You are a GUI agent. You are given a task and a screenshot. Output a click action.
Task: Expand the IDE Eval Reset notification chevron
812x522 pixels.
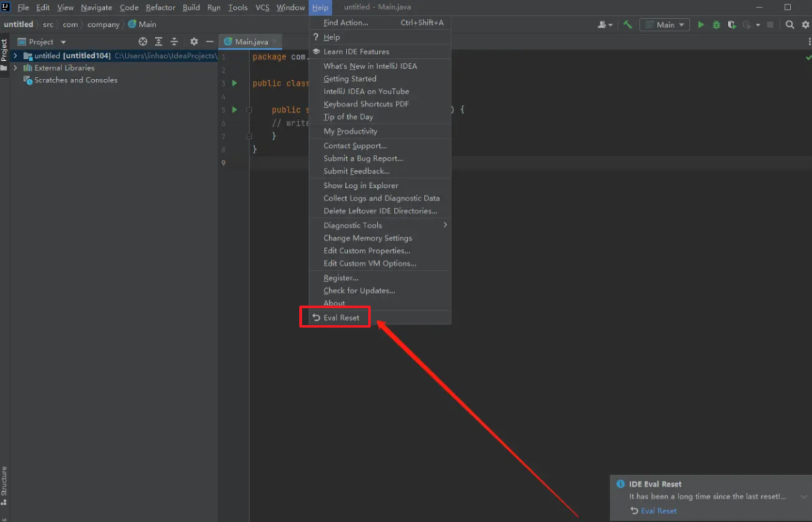pyautogui.click(x=803, y=497)
